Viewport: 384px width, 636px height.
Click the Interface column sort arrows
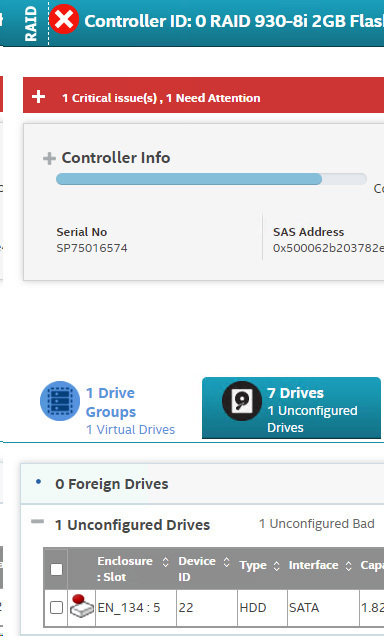pos(348,566)
